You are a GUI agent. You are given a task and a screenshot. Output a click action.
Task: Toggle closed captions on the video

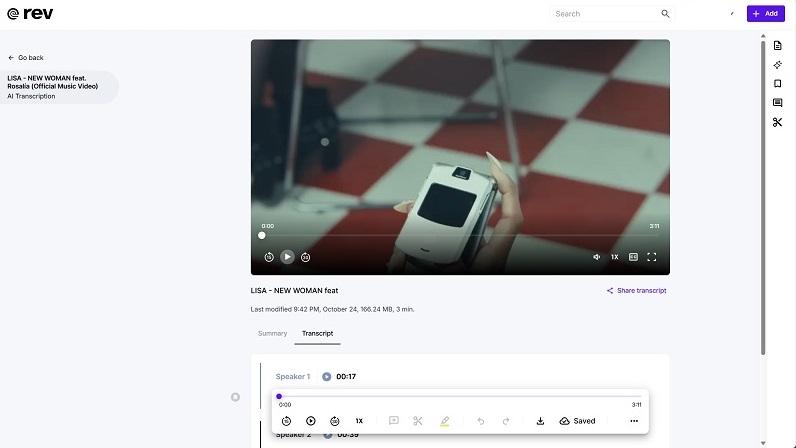(633, 257)
